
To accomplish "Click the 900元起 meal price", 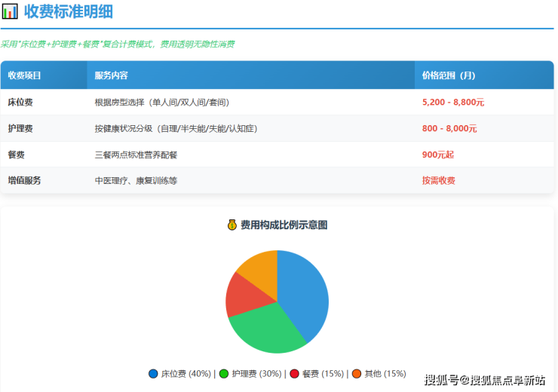I will (438, 155).
